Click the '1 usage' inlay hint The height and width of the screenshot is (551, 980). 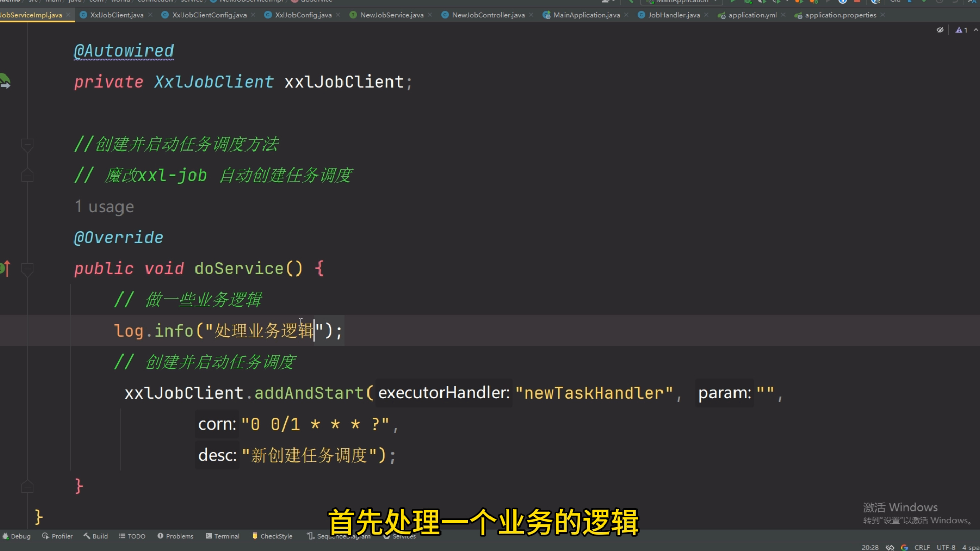[x=104, y=206]
